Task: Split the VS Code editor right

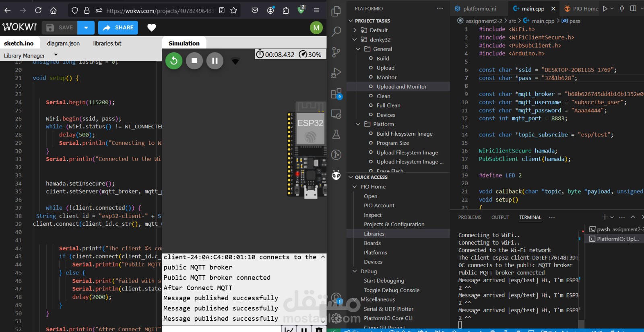Action: click(633, 8)
